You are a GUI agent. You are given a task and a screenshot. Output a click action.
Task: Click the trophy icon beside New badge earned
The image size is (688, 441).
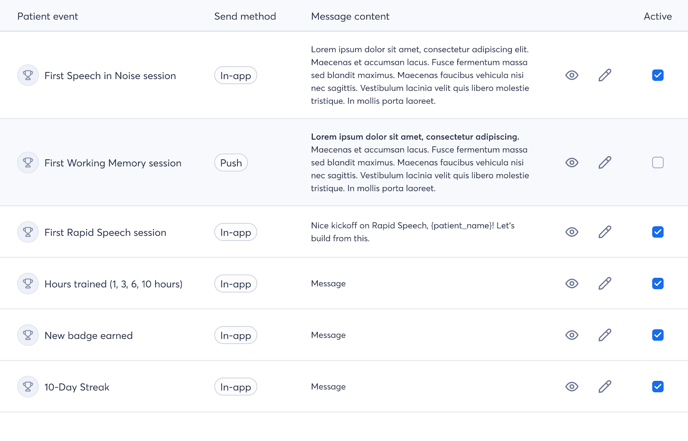(28, 335)
